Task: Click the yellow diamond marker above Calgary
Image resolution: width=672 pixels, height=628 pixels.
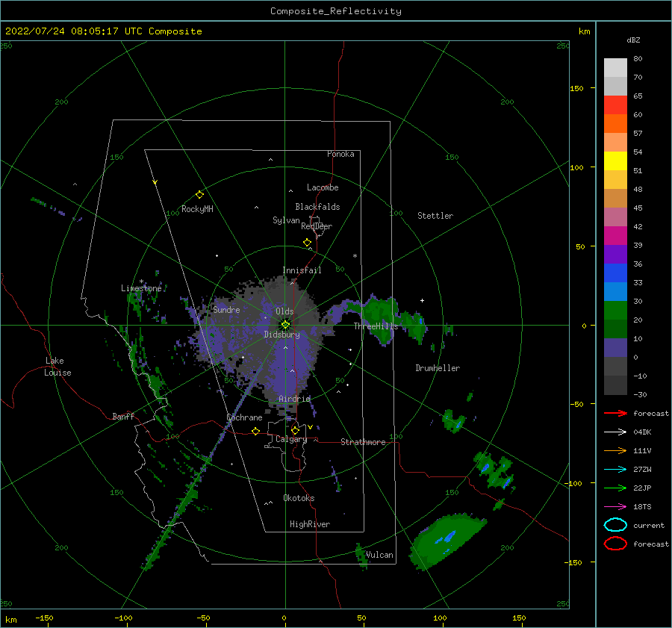Action: pos(295,430)
